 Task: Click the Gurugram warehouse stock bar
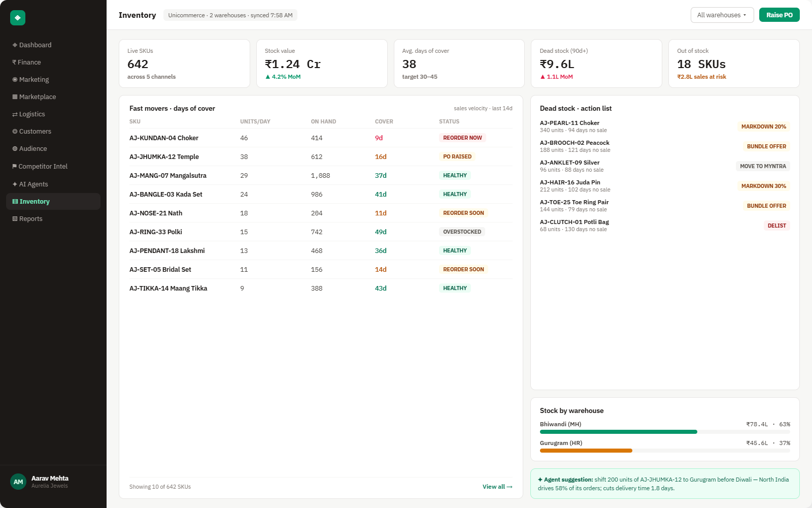point(665,451)
